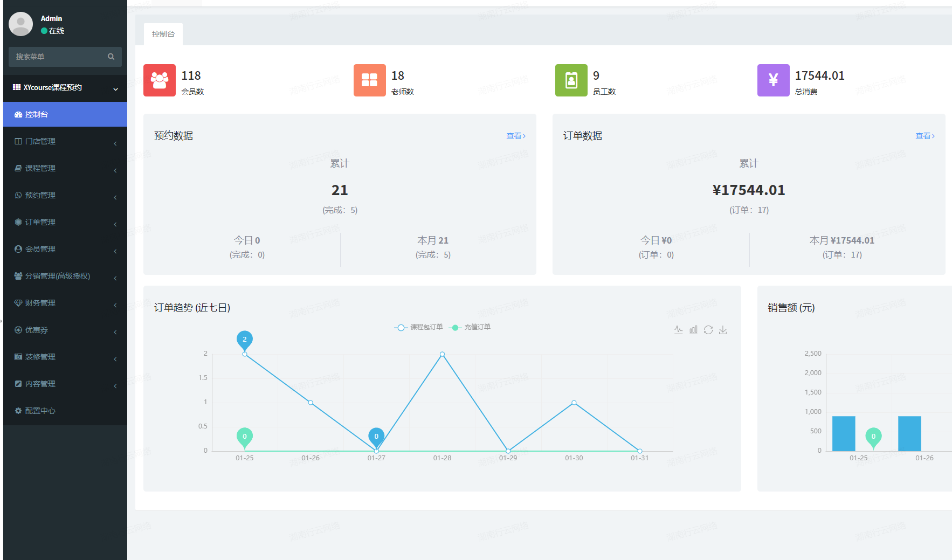Expand the 财务管理 sidebar menu
Screen dimensions: 952x560
[65, 303]
